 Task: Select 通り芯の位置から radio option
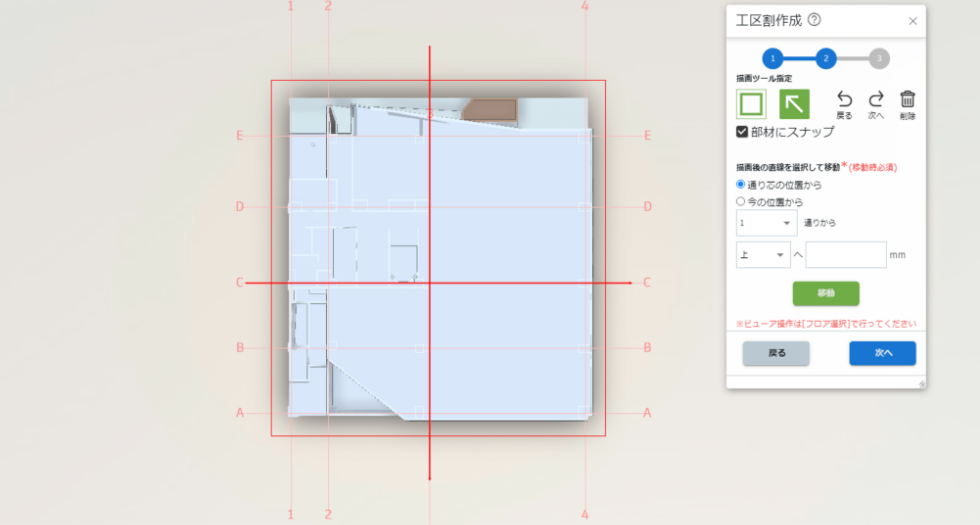click(741, 184)
